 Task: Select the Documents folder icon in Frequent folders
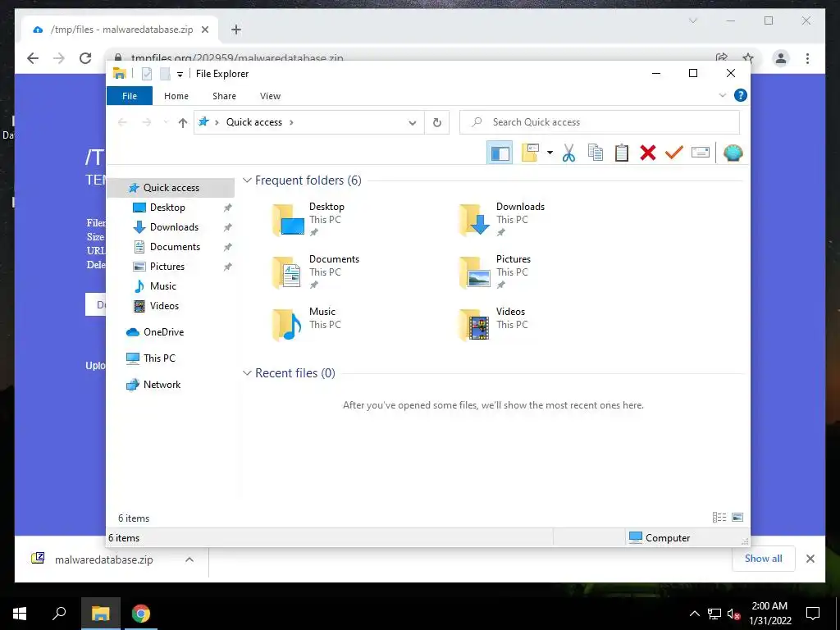[x=288, y=272]
